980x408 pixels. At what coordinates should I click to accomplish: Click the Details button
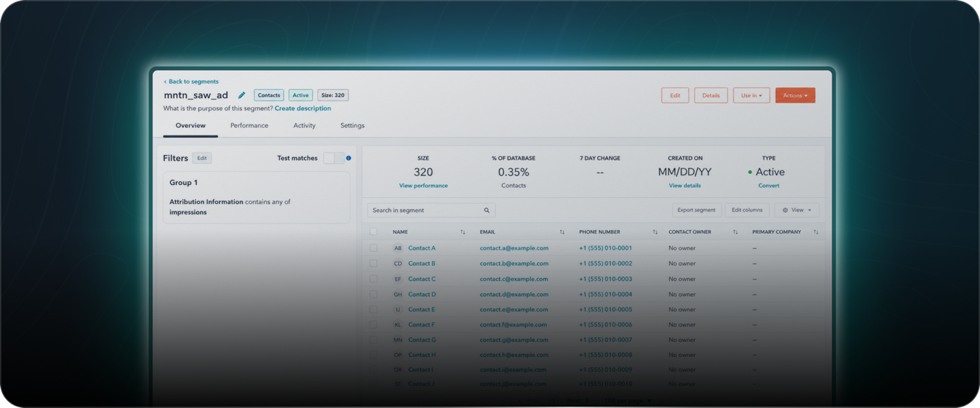711,95
